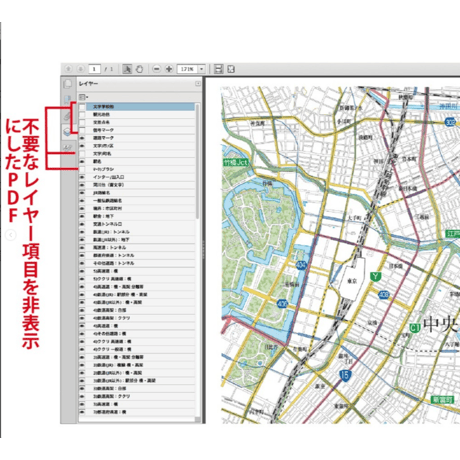Zoom out with the minus button
The width and height of the screenshot is (460, 460).
coord(156,69)
